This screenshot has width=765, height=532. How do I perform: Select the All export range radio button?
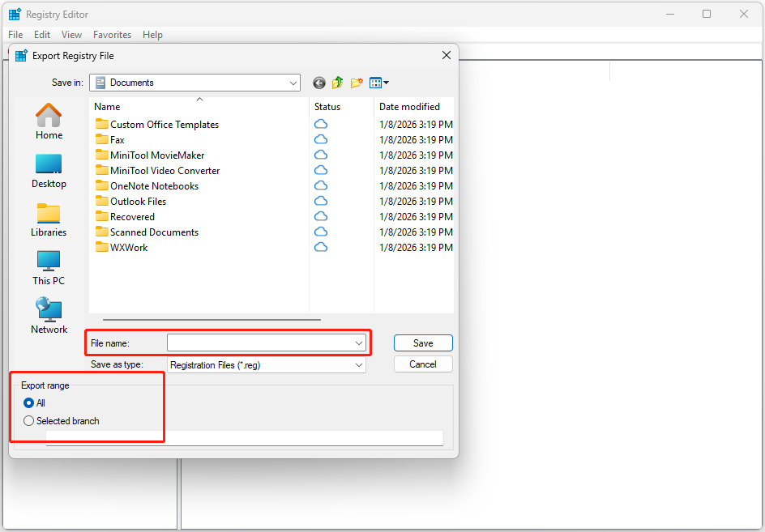coord(29,403)
